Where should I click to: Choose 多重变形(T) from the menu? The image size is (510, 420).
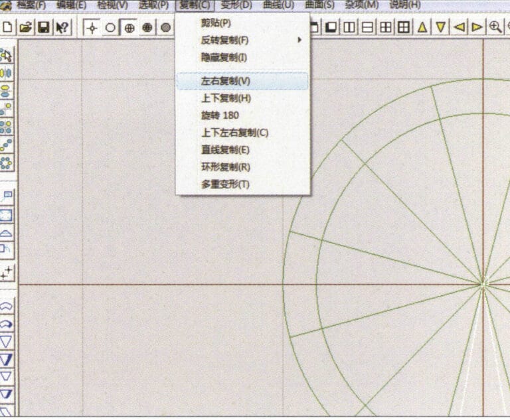[x=242, y=184]
